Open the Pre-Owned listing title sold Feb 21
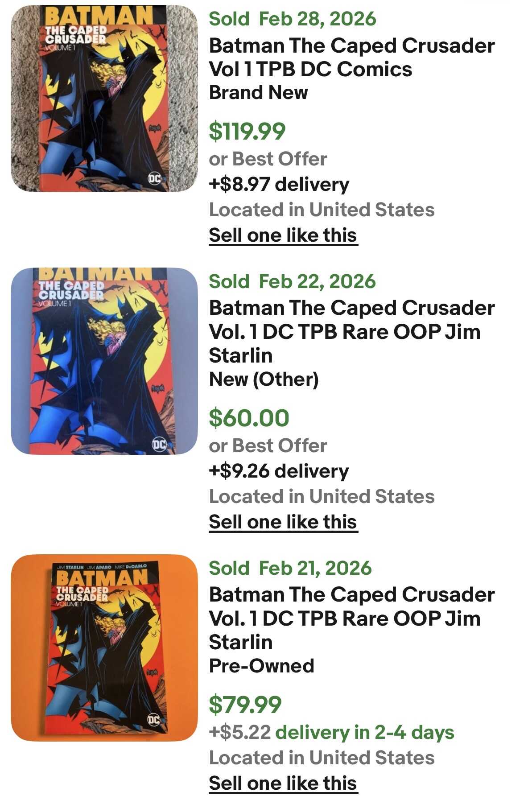The image size is (532, 804). [x=351, y=618]
